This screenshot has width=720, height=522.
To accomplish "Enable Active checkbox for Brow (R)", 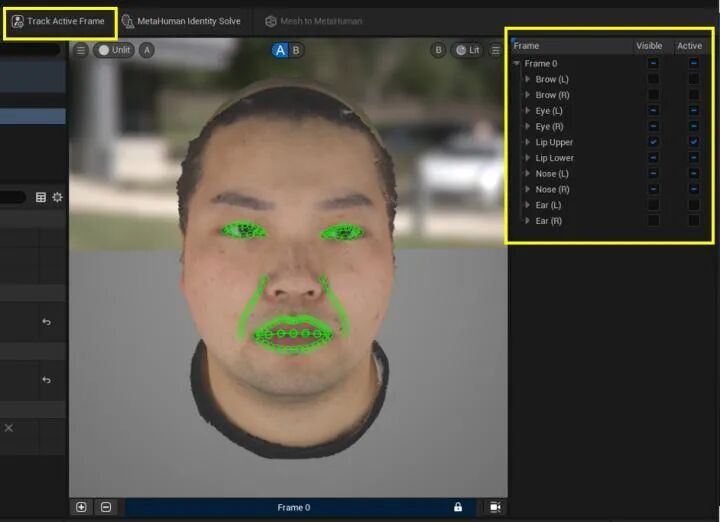I will tap(693, 95).
